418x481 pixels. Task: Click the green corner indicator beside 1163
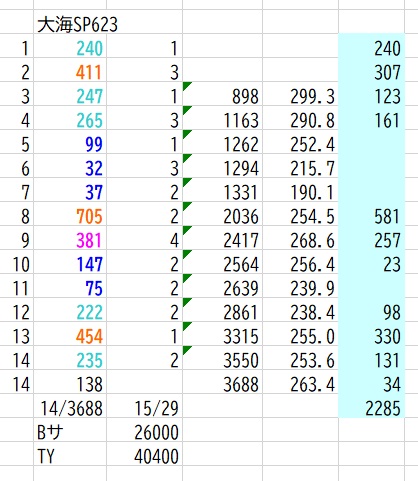tap(187, 110)
